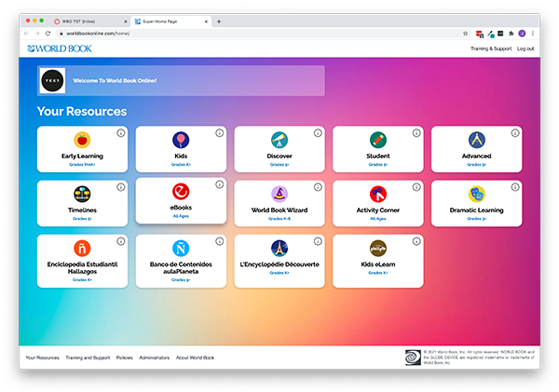This screenshot has width=559, height=392.
Task: Go back with browser back arrow
Action: tap(26, 34)
